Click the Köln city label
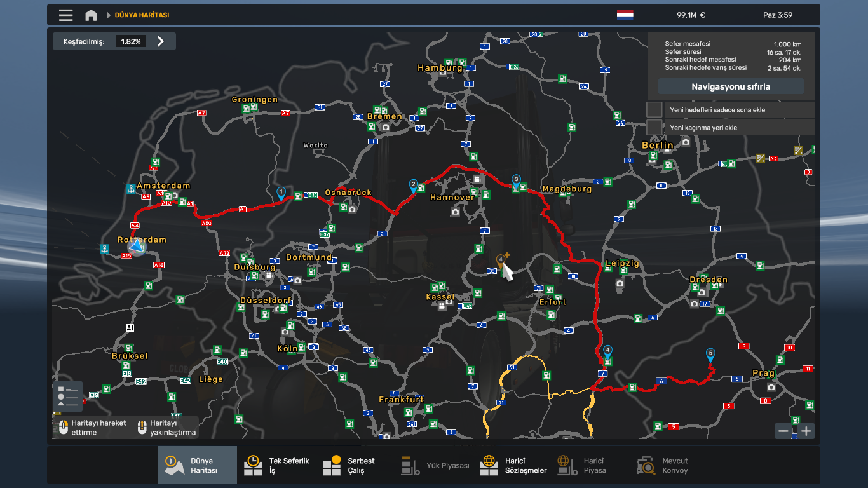 pyautogui.click(x=287, y=348)
